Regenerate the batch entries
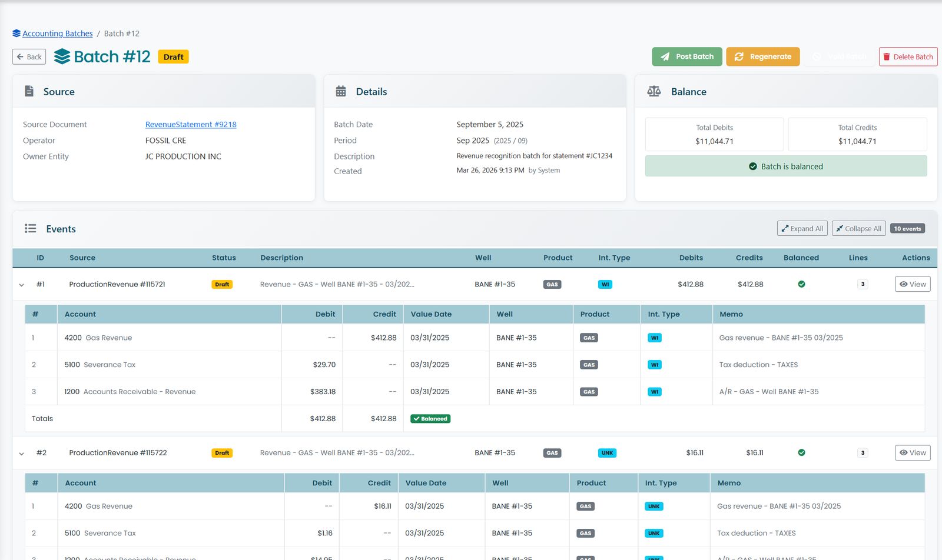 763,56
